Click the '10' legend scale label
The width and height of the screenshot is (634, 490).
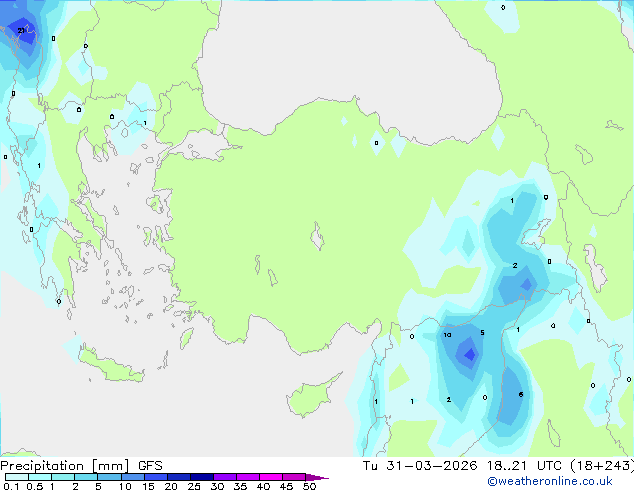click(x=125, y=486)
